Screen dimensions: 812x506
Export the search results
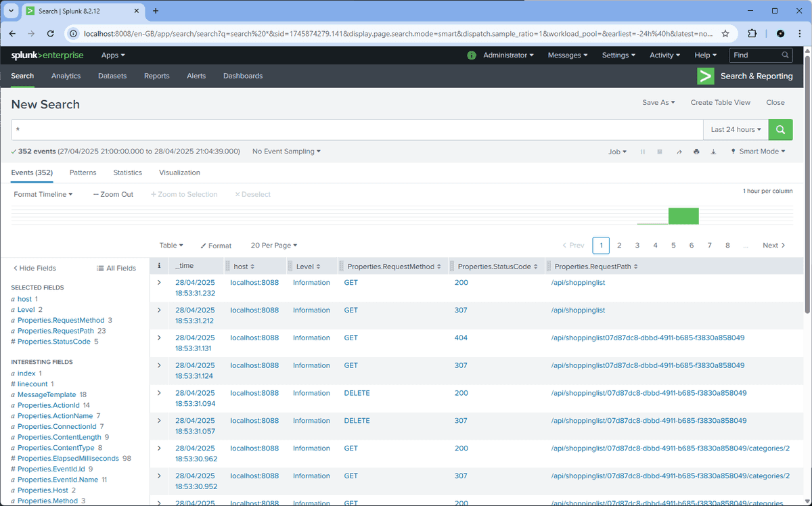(x=713, y=152)
